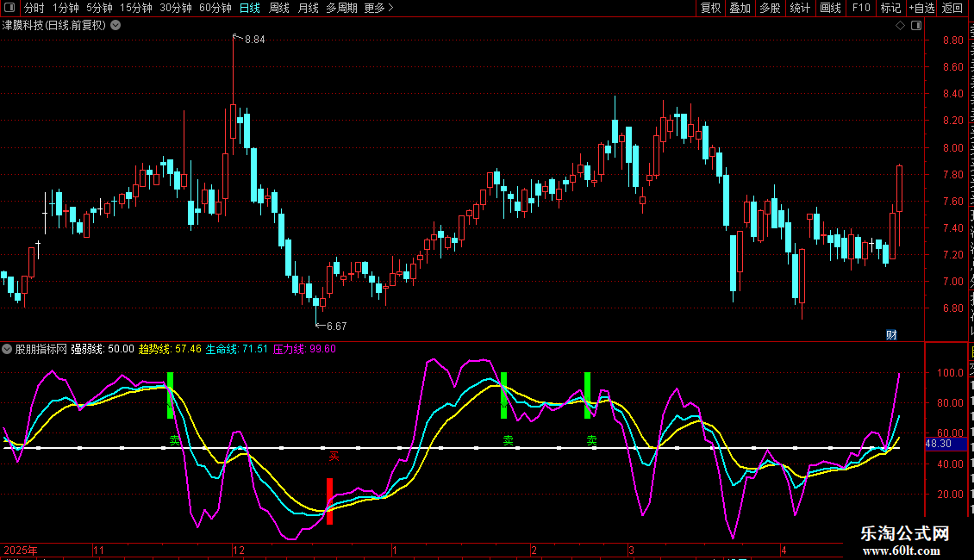The width and height of the screenshot is (974, 560).
Task: Click the 生命线: 71.51 indicator value
Action: pyautogui.click(x=237, y=349)
